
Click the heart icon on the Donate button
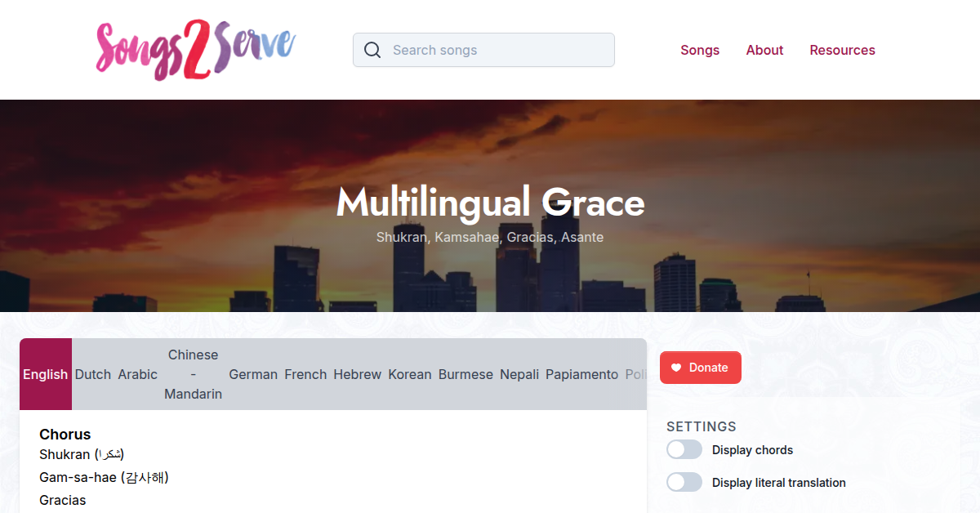pyautogui.click(x=678, y=368)
